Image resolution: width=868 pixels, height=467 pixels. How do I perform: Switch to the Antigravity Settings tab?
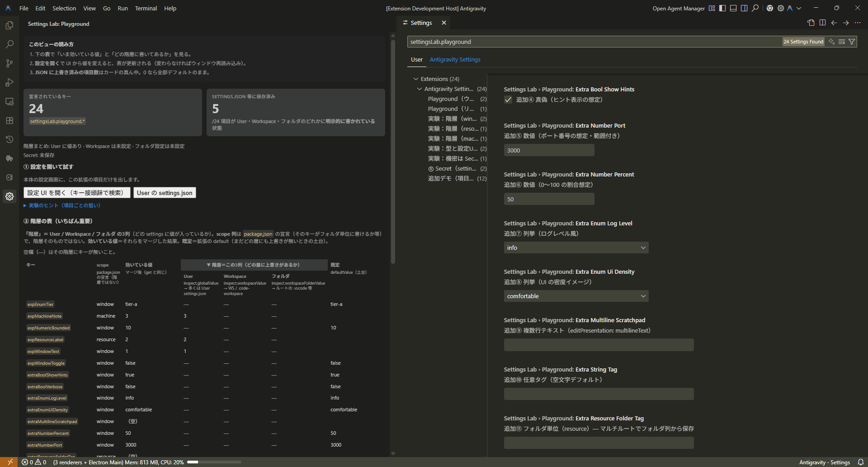[x=455, y=59]
